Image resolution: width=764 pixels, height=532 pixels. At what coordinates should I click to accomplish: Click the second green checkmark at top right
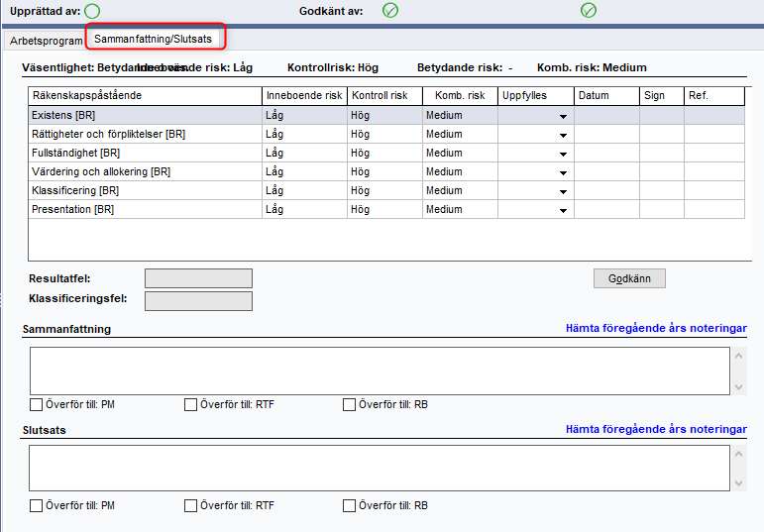(589, 10)
